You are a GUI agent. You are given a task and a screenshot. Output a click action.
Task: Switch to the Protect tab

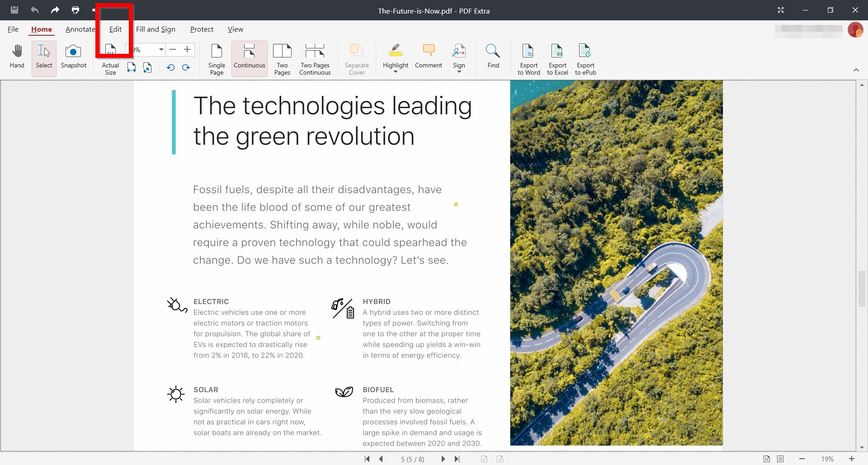[x=202, y=29]
